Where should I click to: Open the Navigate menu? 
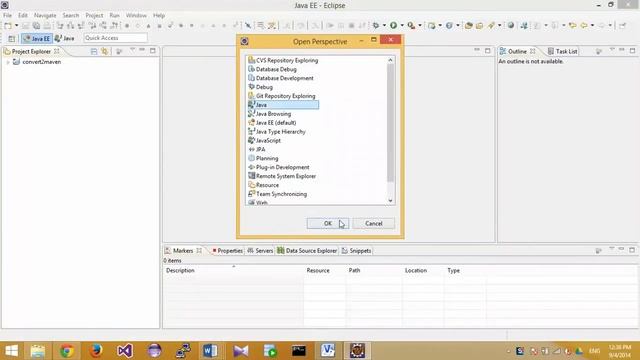(45, 16)
